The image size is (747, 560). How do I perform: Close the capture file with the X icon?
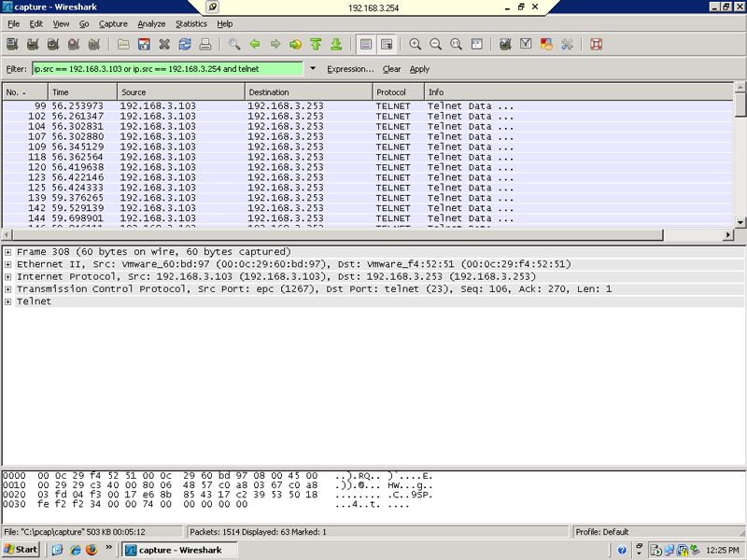click(164, 44)
